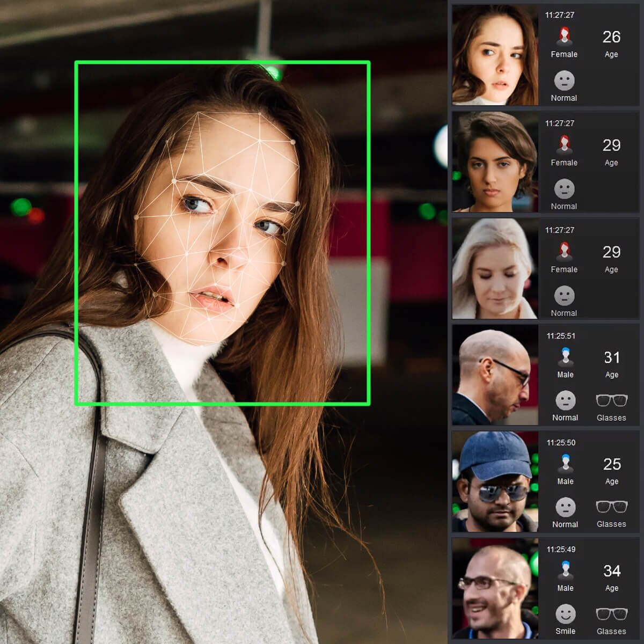
Task: Click the Female gender icon in the age 26 card
Action: coord(563,36)
